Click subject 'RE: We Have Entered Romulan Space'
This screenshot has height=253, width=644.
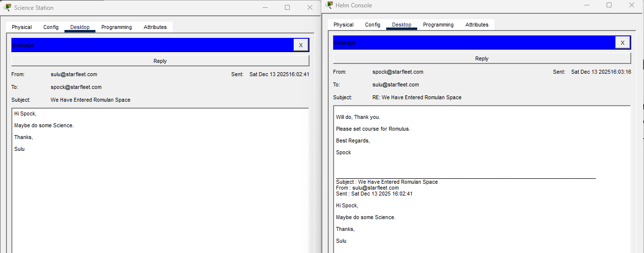point(417,97)
